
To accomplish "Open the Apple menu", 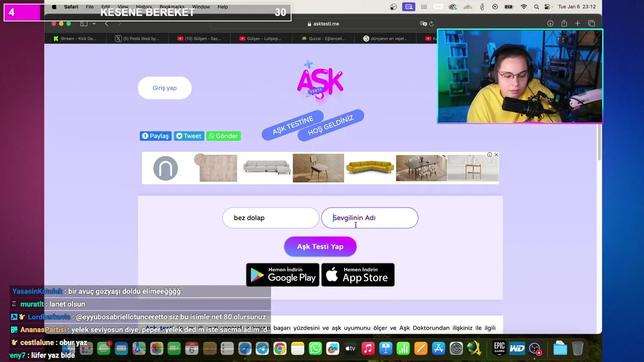I will 54,7.
